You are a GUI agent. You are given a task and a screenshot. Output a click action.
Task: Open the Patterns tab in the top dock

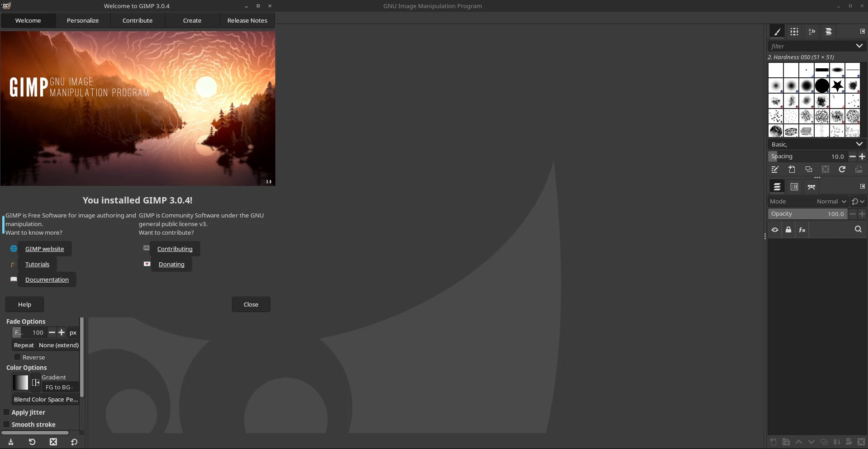[x=794, y=32]
